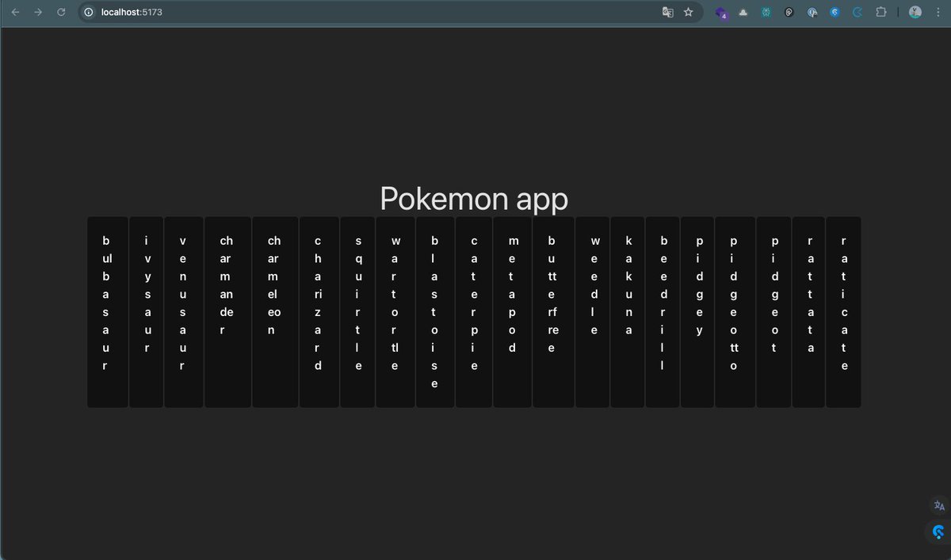Click the site info icon beside localhost
The height and width of the screenshot is (560, 951).
click(89, 12)
